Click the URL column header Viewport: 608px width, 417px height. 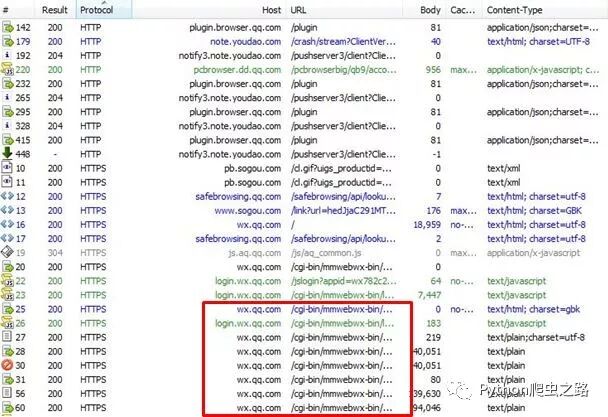[x=298, y=10]
